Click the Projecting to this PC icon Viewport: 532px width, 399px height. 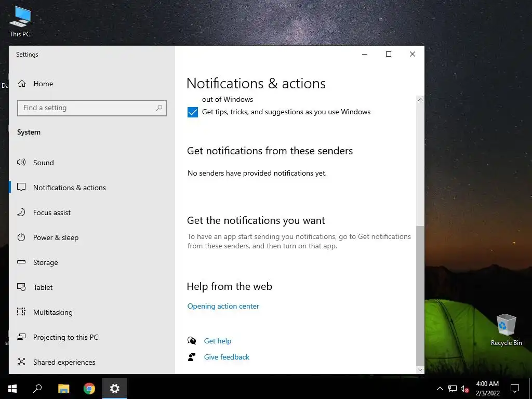21,337
